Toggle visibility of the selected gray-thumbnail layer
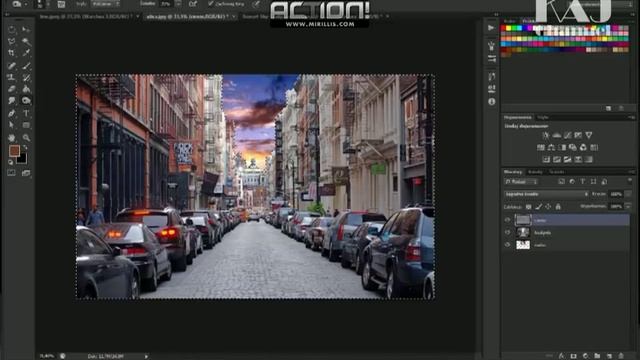The height and width of the screenshot is (360, 640). pos(507,220)
